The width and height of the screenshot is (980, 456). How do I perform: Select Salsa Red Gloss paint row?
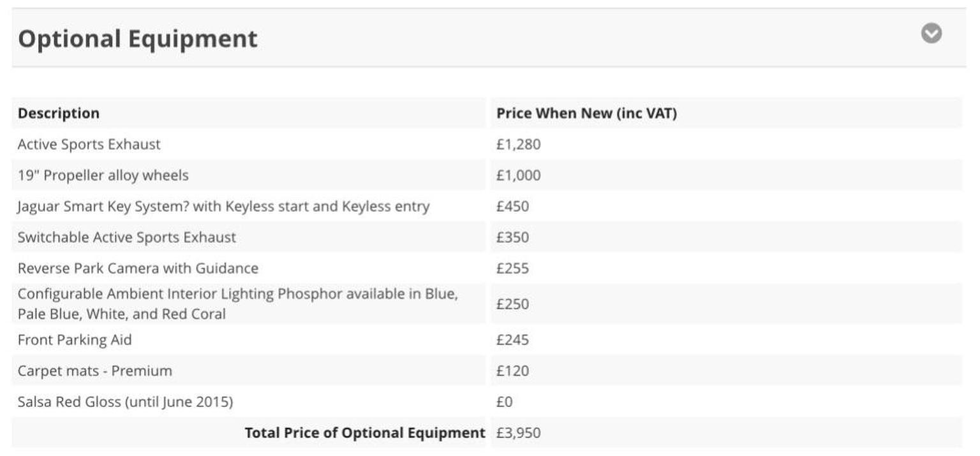coord(487,402)
